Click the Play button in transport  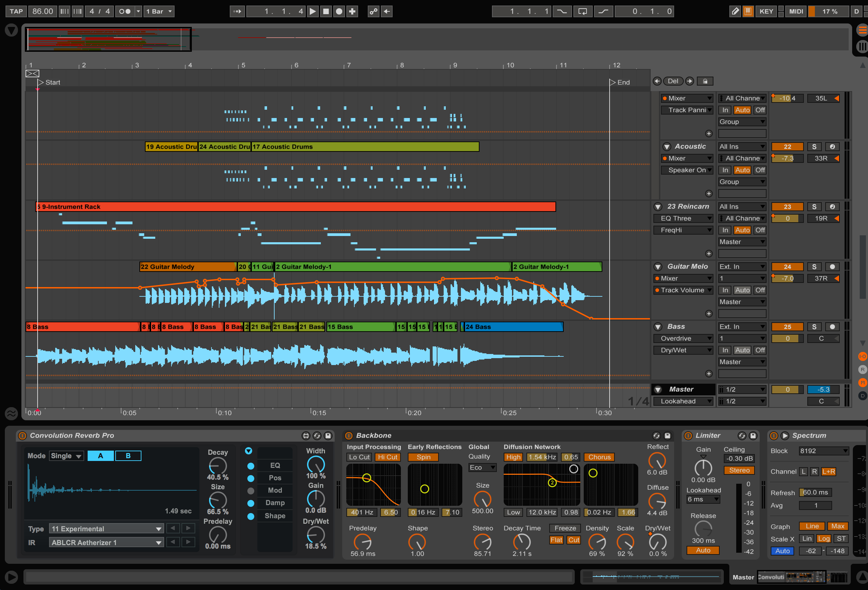[x=313, y=11]
